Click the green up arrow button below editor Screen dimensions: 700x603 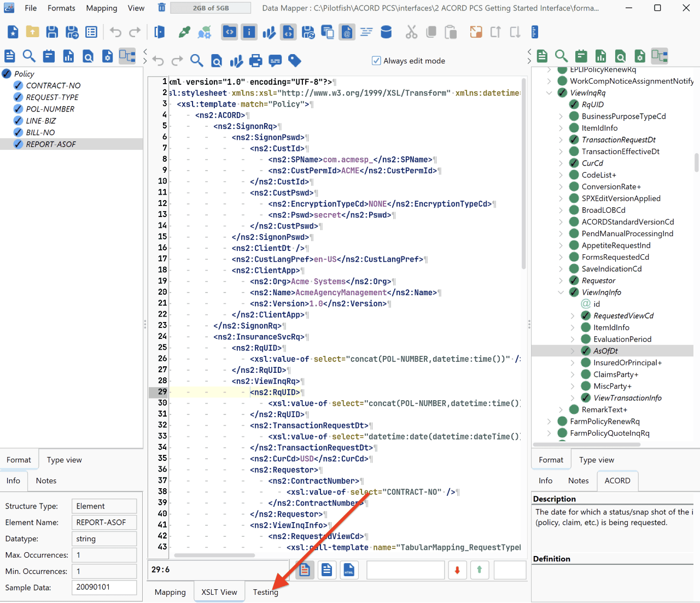tap(480, 570)
